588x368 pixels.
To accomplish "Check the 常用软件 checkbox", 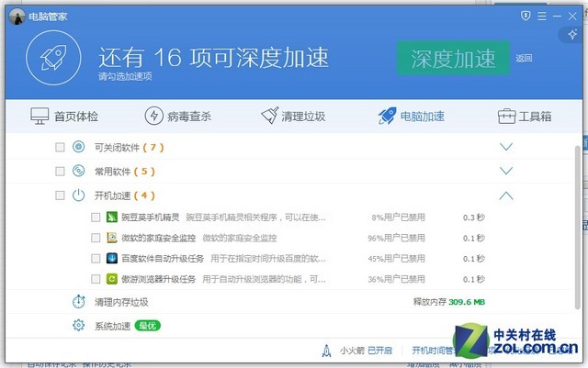I will point(60,171).
